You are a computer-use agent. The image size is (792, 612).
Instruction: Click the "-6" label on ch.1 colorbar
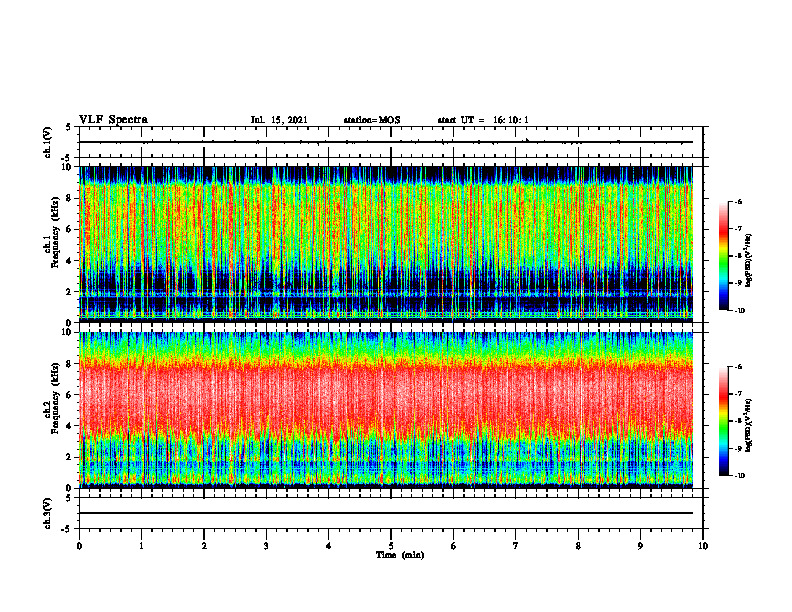[738, 202]
